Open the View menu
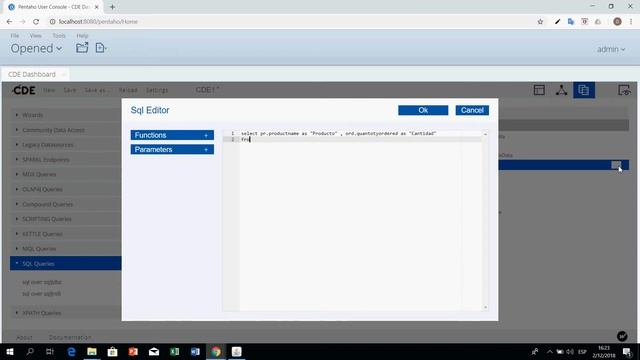640x360 pixels. click(x=36, y=36)
